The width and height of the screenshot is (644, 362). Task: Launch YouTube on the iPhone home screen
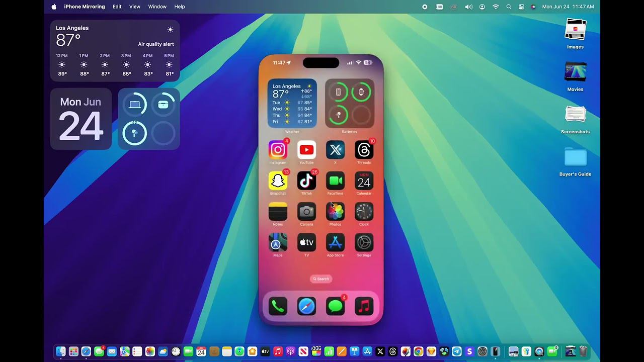pyautogui.click(x=306, y=150)
